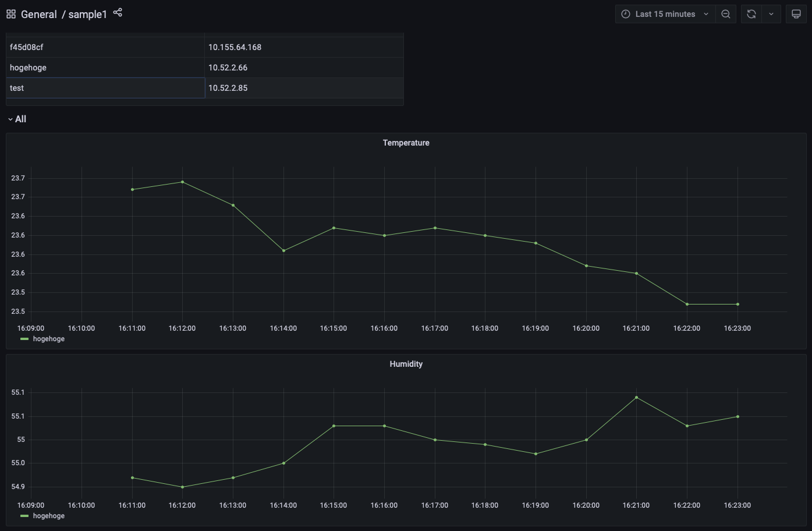Image resolution: width=812 pixels, height=531 pixels.
Task: Click Temperature legend green color swatch
Action: click(24, 339)
